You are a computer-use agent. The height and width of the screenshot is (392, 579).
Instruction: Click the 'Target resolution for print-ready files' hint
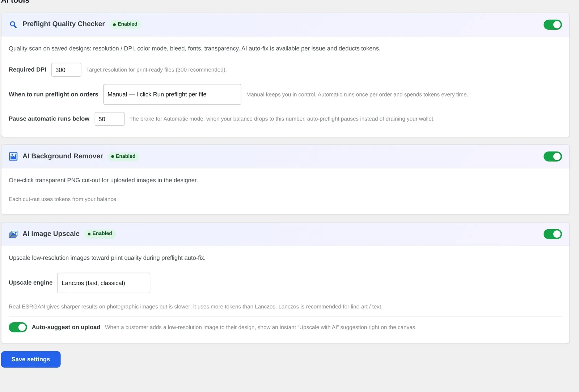(156, 70)
